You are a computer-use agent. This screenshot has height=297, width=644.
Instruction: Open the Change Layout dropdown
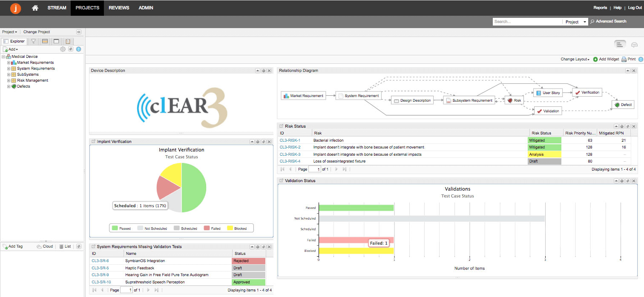[575, 59]
